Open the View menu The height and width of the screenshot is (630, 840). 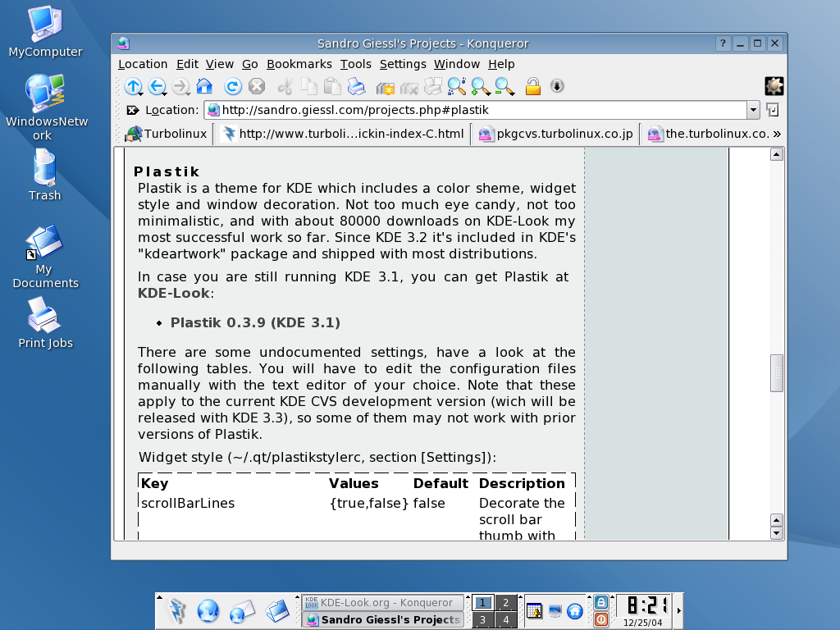[x=220, y=64]
